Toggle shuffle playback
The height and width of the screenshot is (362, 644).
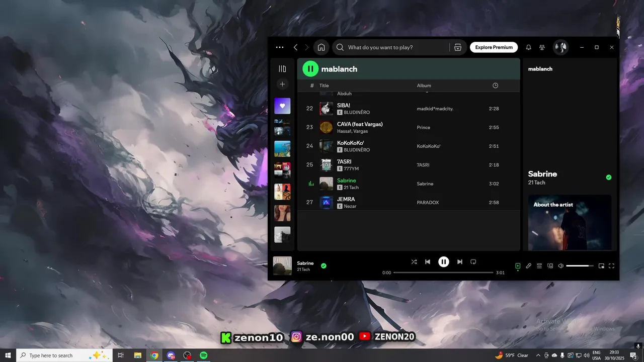click(414, 262)
